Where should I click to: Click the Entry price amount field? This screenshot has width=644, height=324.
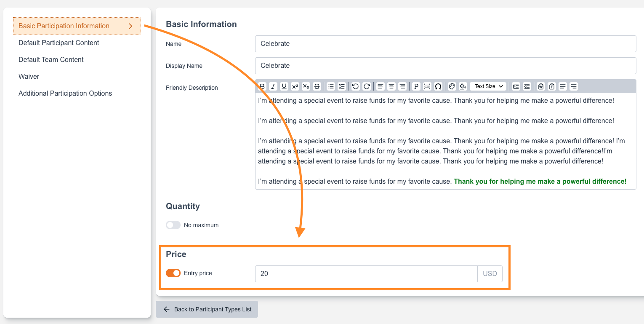click(366, 273)
